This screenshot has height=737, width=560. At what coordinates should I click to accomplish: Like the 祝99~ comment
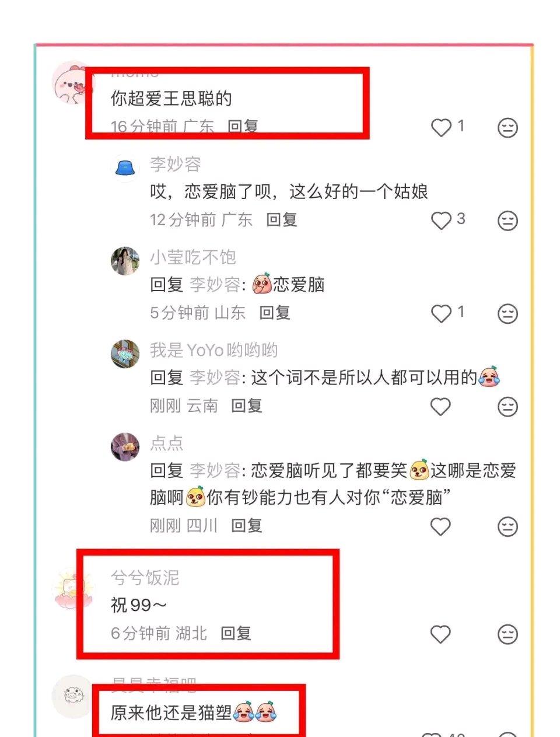[440, 634]
